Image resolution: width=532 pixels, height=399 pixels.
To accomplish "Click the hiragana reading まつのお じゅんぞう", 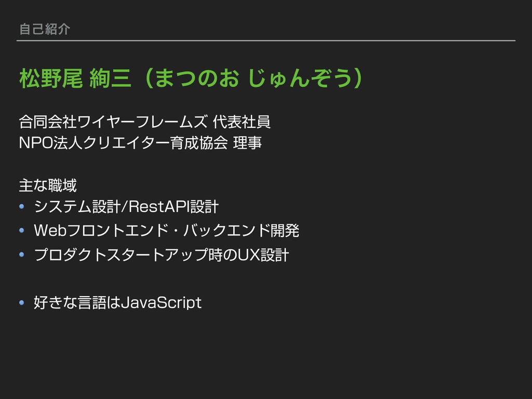I will (x=253, y=78).
